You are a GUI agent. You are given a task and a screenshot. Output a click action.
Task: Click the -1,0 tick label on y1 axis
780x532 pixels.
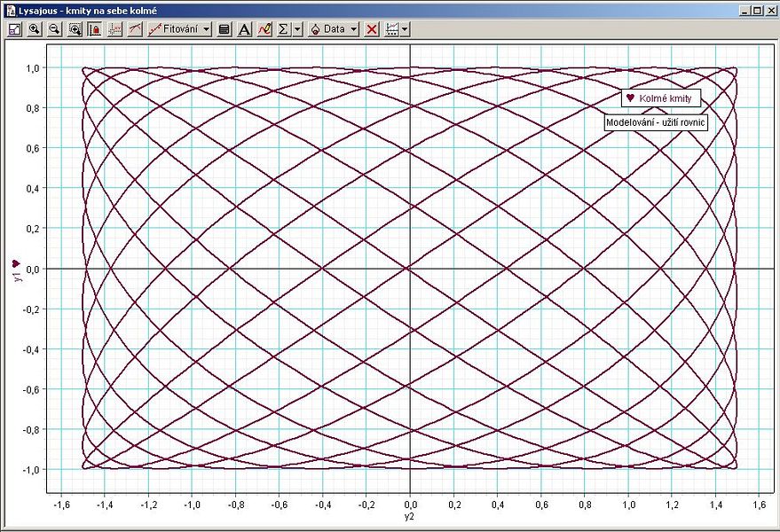pos(31,470)
